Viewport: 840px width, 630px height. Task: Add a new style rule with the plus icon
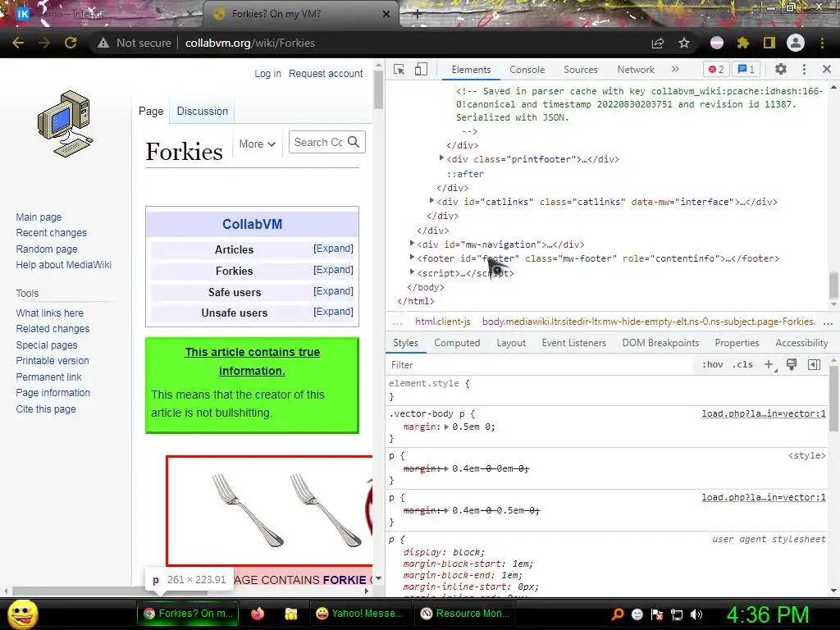pyautogui.click(x=769, y=365)
